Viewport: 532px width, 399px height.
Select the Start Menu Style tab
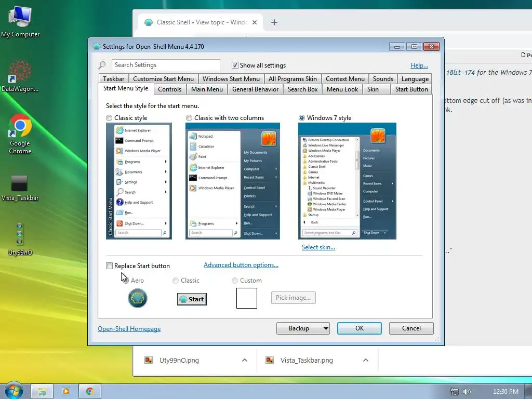pyautogui.click(x=126, y=88)
